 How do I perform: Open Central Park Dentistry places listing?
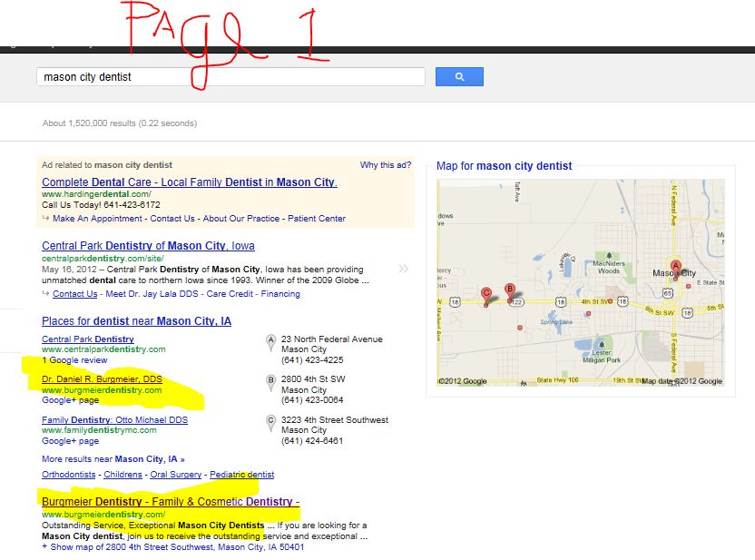pyautogui.click(x=88, y=339)
